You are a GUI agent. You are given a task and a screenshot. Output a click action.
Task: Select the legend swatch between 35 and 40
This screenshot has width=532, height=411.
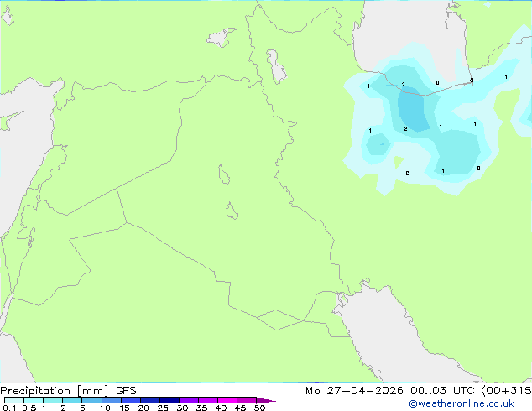pos(208,400)
